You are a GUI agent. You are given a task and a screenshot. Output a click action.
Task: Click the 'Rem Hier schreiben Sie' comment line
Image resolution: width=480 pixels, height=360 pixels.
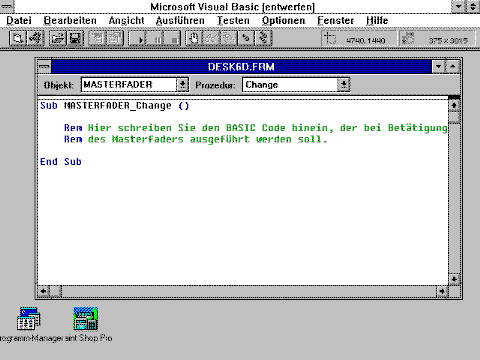click(255, 128)
